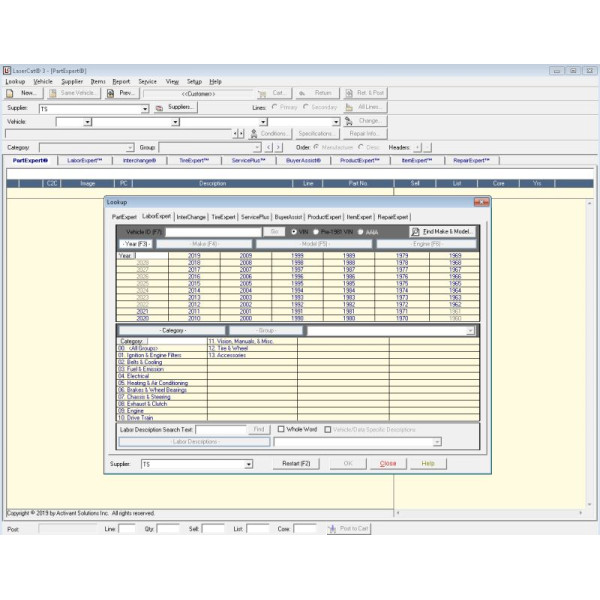The height and width of the screenshot is (600, 600).
Task: Open the Report menu
Action: click(x=121, y=81)
